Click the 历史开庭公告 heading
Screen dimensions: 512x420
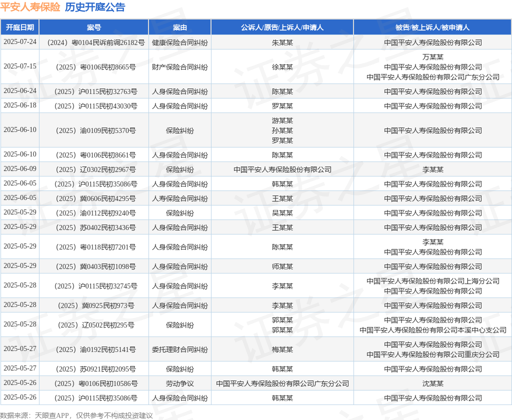click(95, 7)
